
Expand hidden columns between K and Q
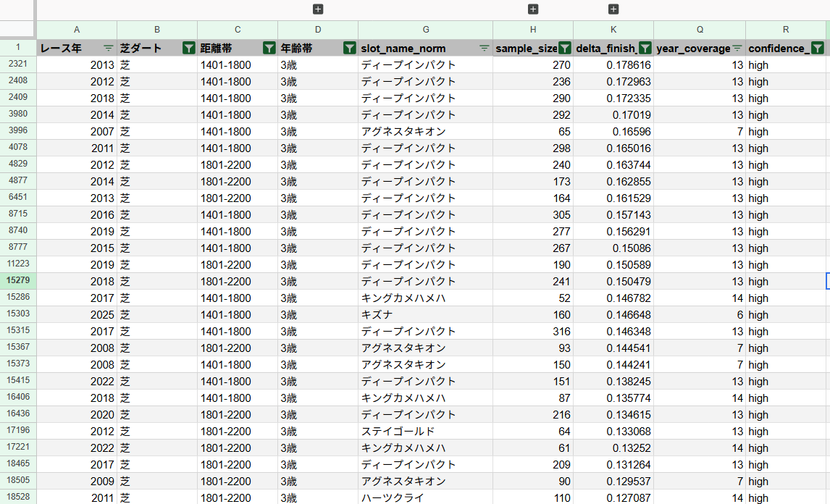(613, 9)
